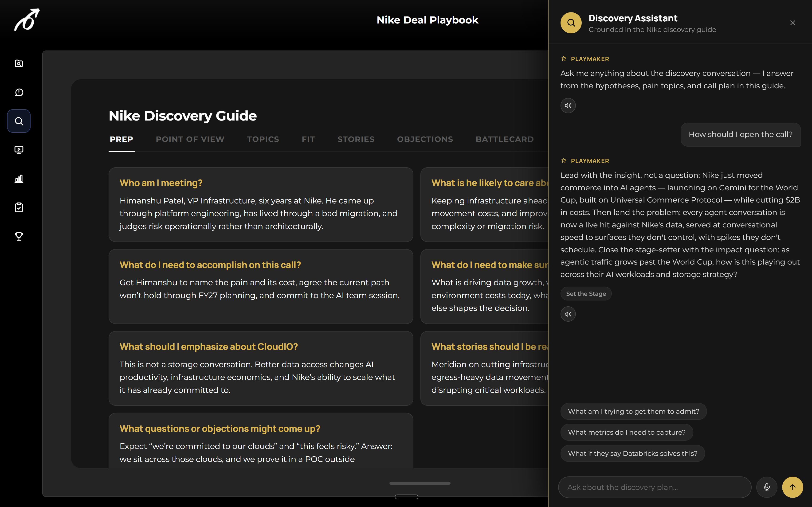Click the arrow logo in the top-left corner
This screenshot has height=507, width=812.
pyautogui.click(x=27, y=20)
